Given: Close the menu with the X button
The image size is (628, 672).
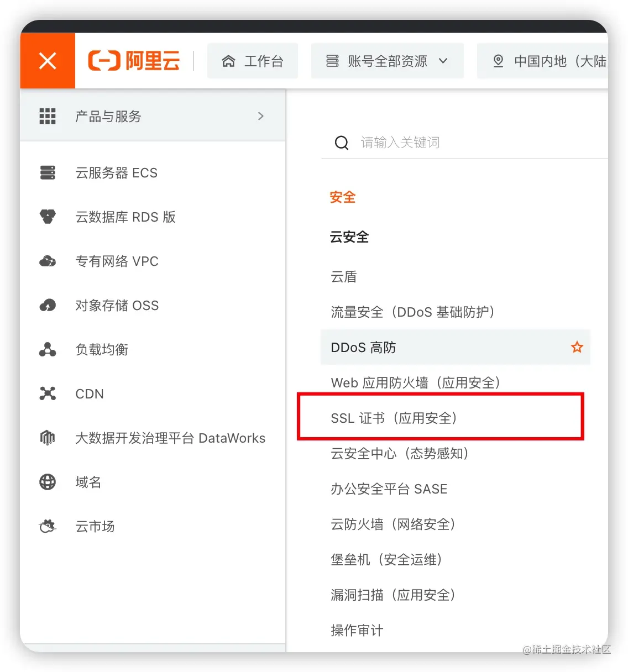Looking at the screenshot, I should click(48, 60).
